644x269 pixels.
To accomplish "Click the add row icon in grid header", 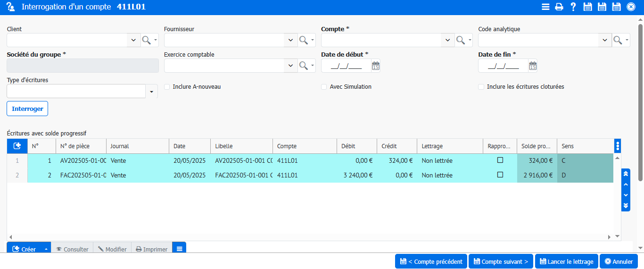I will tap(17, 146).
